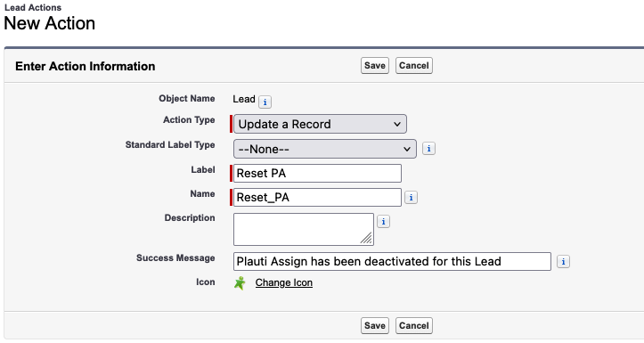Click the top Cancel button
Image resolution: width=644 pixels, height=343 pixels.
pos(414,66)
